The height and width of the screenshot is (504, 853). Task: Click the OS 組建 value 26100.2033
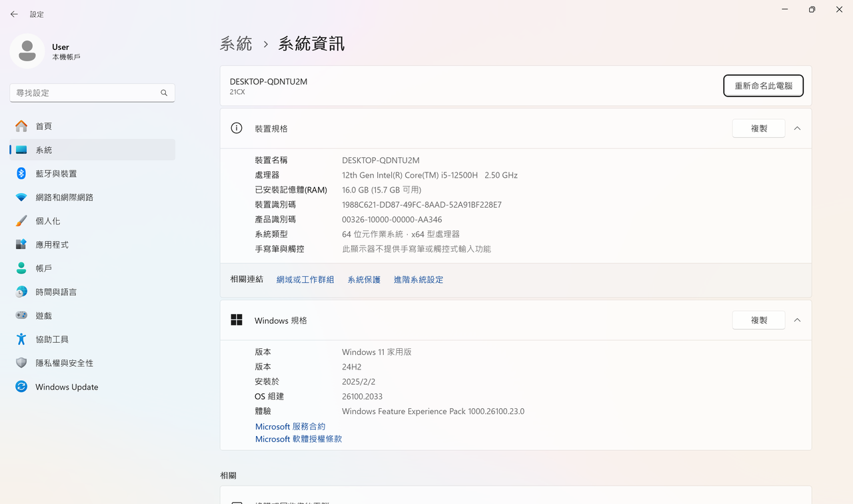point(363,396)
